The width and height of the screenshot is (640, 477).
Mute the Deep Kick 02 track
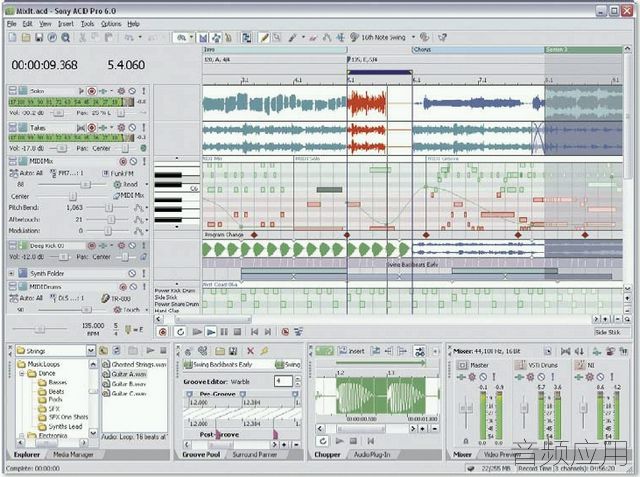tap(132, 245)
